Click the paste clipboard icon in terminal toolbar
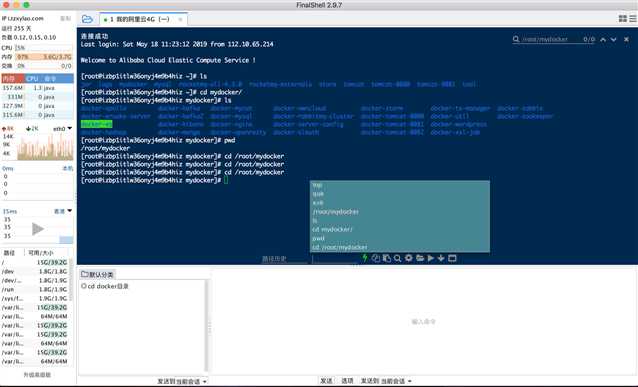 (x=387, y=258)
